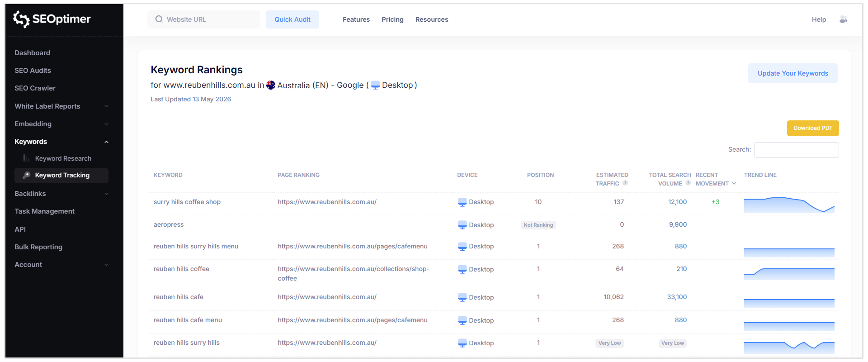Click the search magnifier icon in URL field
The width and height of the screenshot is (868, 362).
click(159, 19)
